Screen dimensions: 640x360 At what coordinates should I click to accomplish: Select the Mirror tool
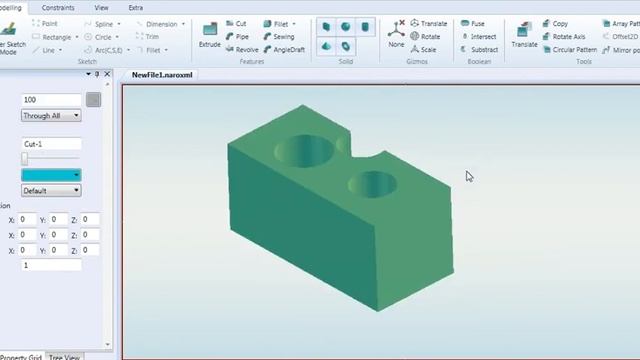pos(621,50)
